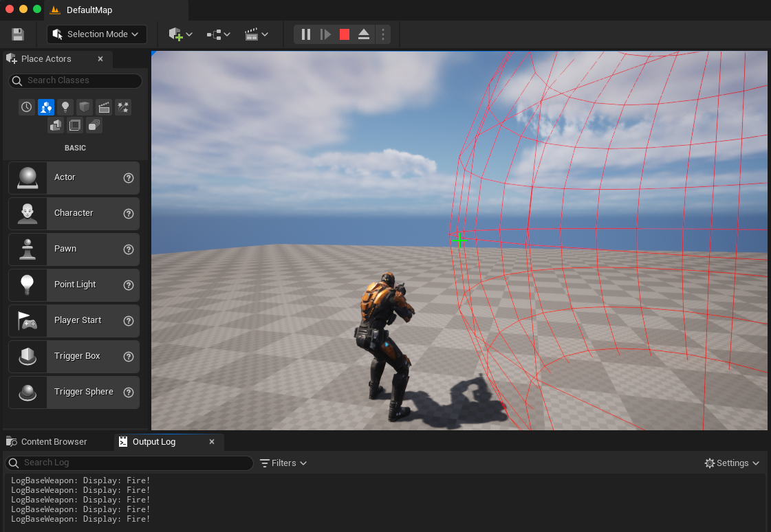
Task: Select the Cinematic category clapperboard icon
Action: (104, 107)
